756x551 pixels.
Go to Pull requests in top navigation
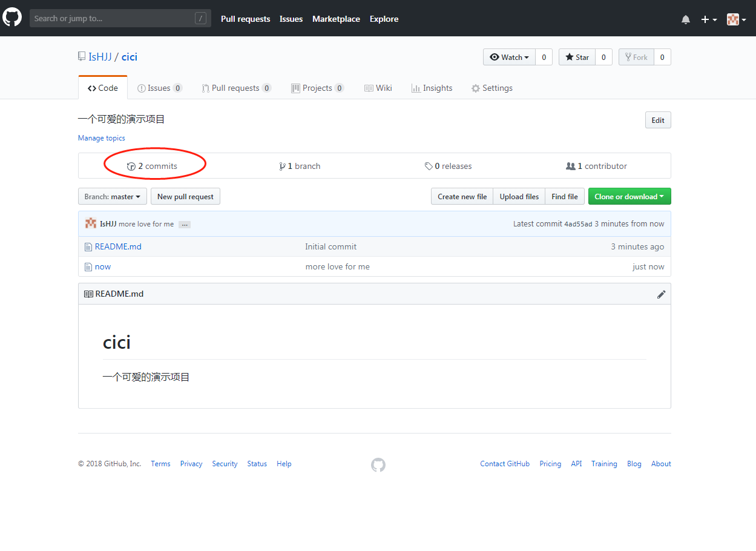click(x=246, y=19)
